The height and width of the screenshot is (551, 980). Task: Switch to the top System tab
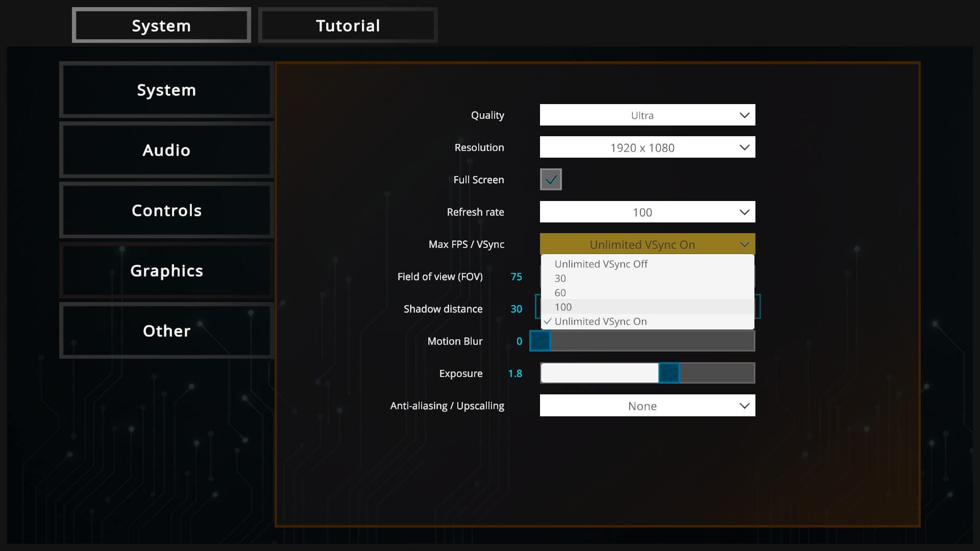161,26
